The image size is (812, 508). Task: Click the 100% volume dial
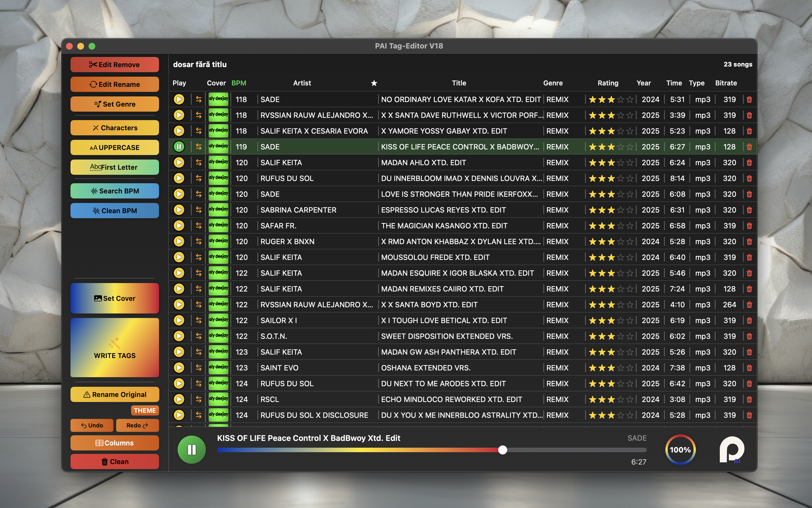[x=680, y=450]
